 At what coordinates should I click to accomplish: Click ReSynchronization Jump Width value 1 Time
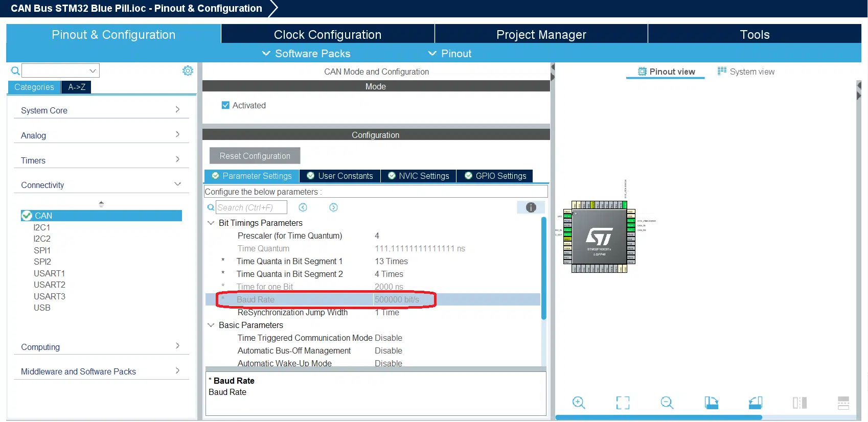tap(387, 312)
